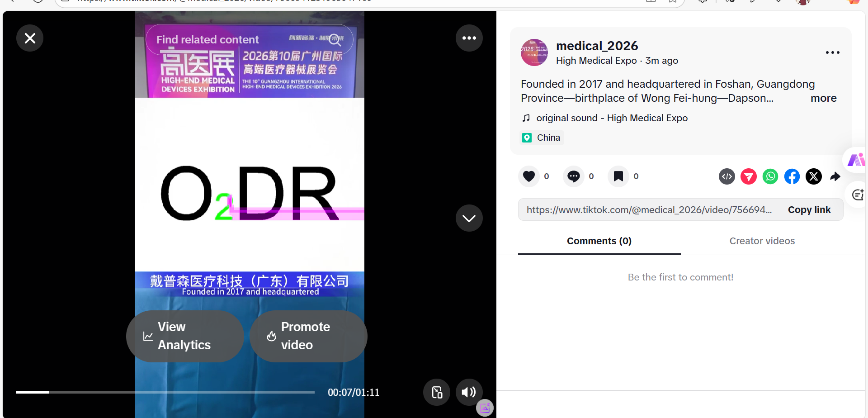Open more share options arrow
Screen dimensions: 868x418
tap(835, 176)
